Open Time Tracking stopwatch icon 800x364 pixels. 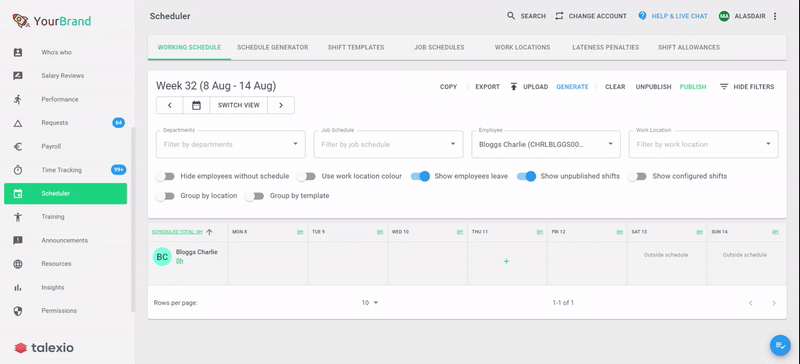click(x=18, y=170)
